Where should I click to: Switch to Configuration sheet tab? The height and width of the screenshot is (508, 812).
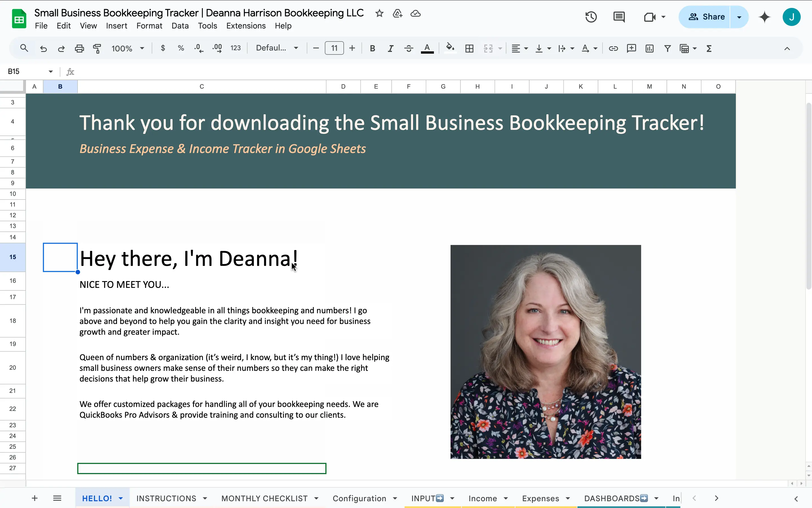tap(359, 498)
